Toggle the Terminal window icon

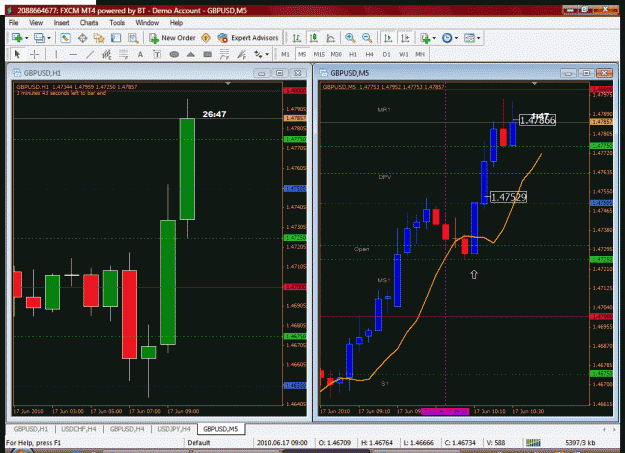(x=116, y=38)
